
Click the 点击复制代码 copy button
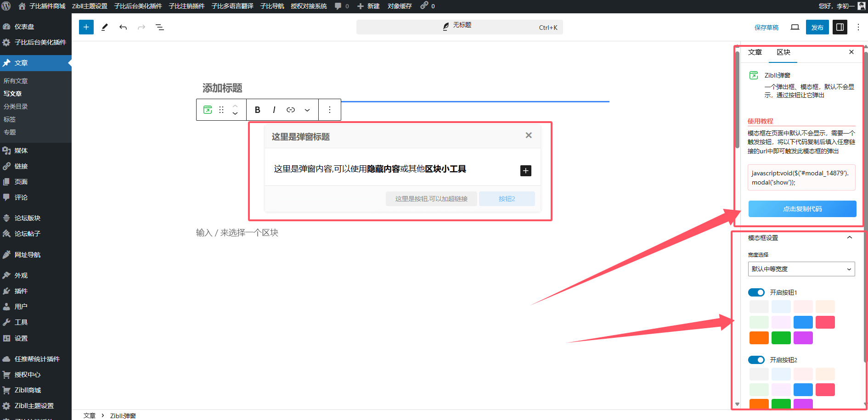(802, 209)
